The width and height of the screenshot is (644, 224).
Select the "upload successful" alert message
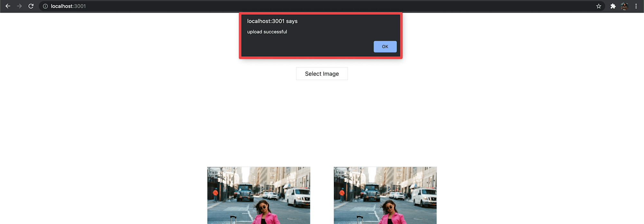pyautogui.click(x=267, y=32)
